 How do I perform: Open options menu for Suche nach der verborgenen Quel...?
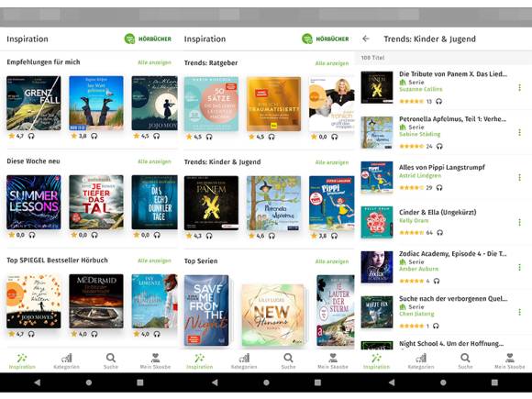[519, 312]
